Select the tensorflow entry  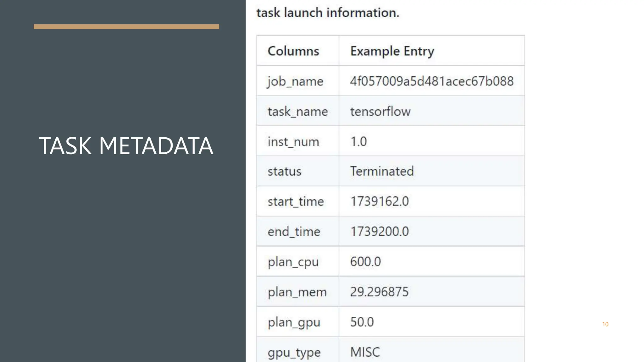[380, 111]
